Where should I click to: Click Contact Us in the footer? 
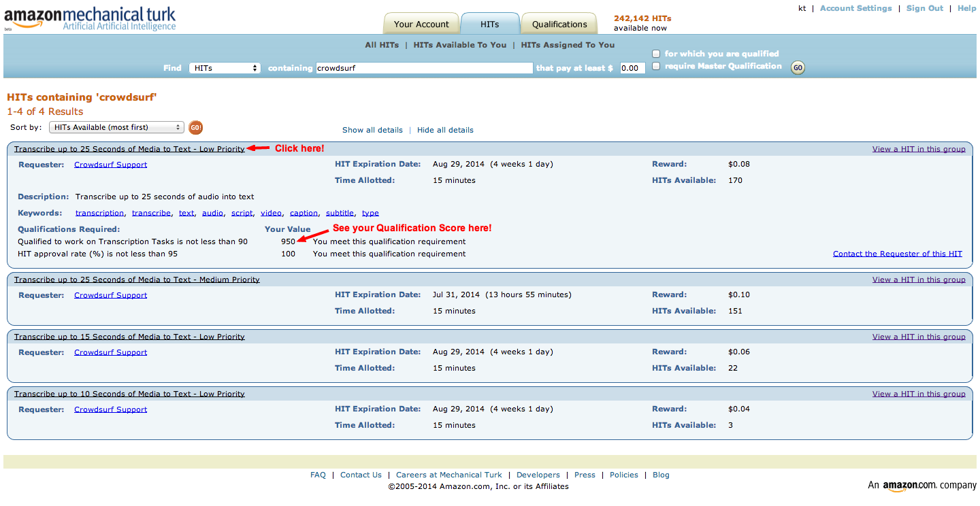[361, 475]
